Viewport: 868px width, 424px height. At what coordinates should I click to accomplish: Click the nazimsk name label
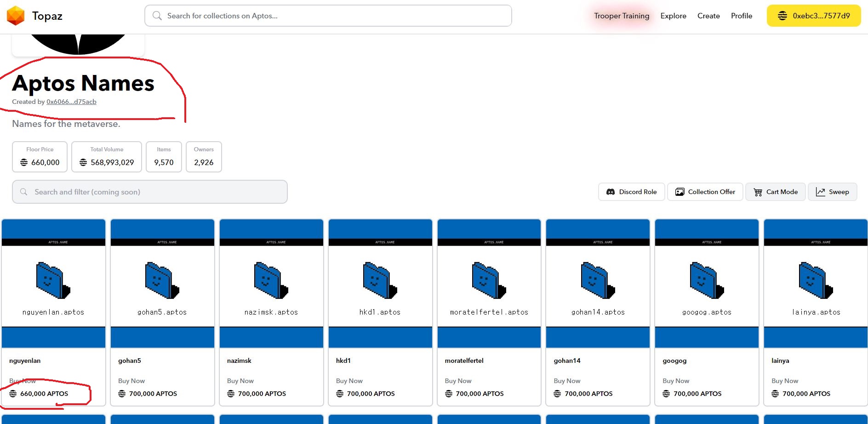coord(239,361)
